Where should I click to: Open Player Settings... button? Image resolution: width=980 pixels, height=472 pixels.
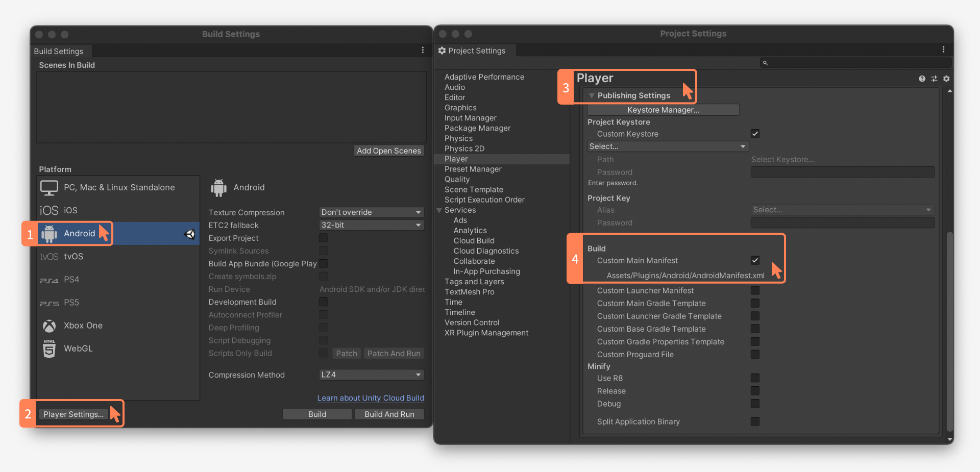73,414
